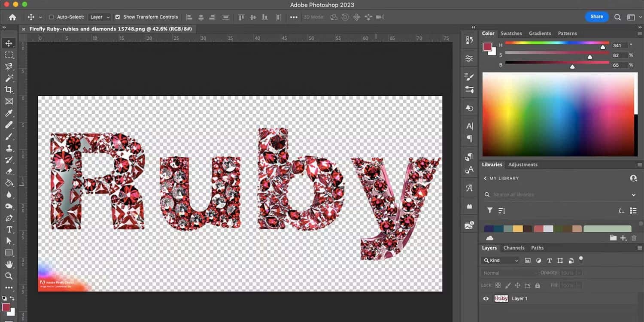
Task: Select the Rectangular Marquee tool
Action: pyautogui.click(x=9, y=55)
